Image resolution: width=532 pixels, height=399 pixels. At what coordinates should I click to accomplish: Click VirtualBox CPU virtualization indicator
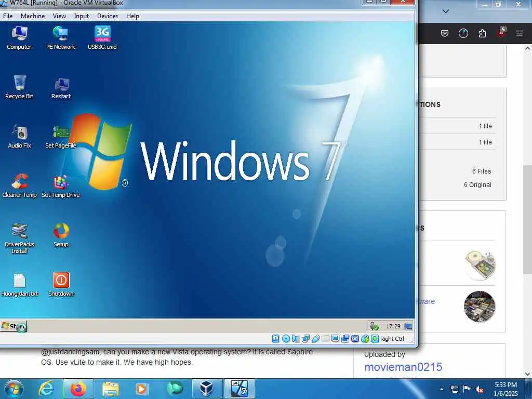click(355, 339)
